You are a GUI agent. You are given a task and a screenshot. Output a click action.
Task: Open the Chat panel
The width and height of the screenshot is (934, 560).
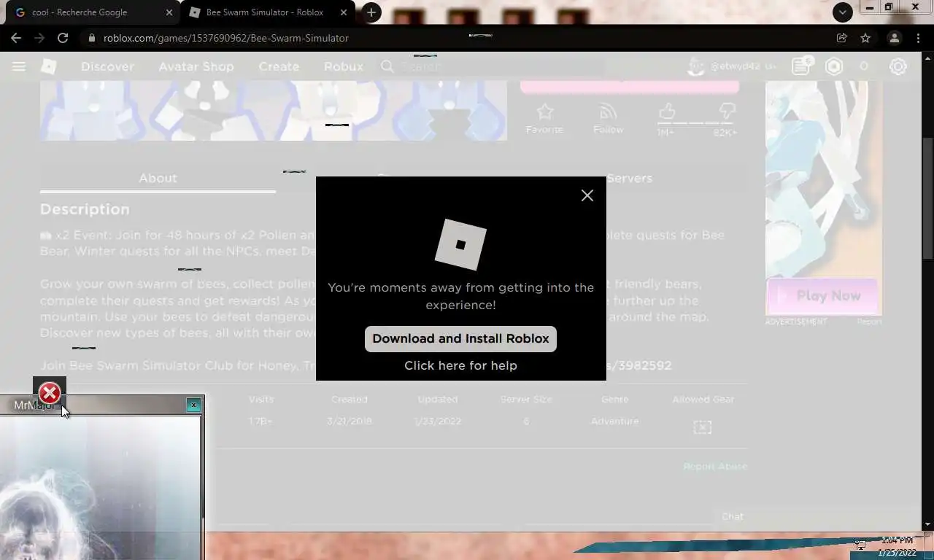(732, 516)
